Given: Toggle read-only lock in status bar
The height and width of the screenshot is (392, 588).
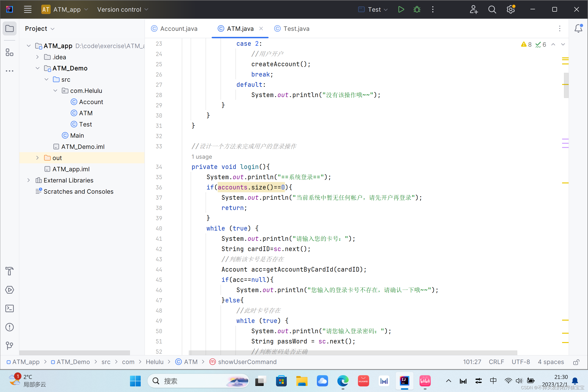Looking at the screenshot, I should (576, 362).
